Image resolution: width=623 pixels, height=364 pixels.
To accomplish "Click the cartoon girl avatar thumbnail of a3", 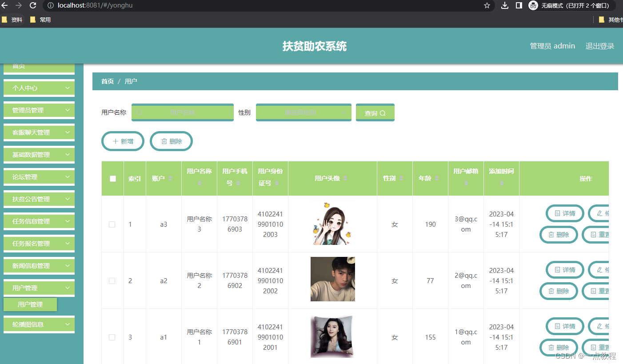I will (332, 223).
